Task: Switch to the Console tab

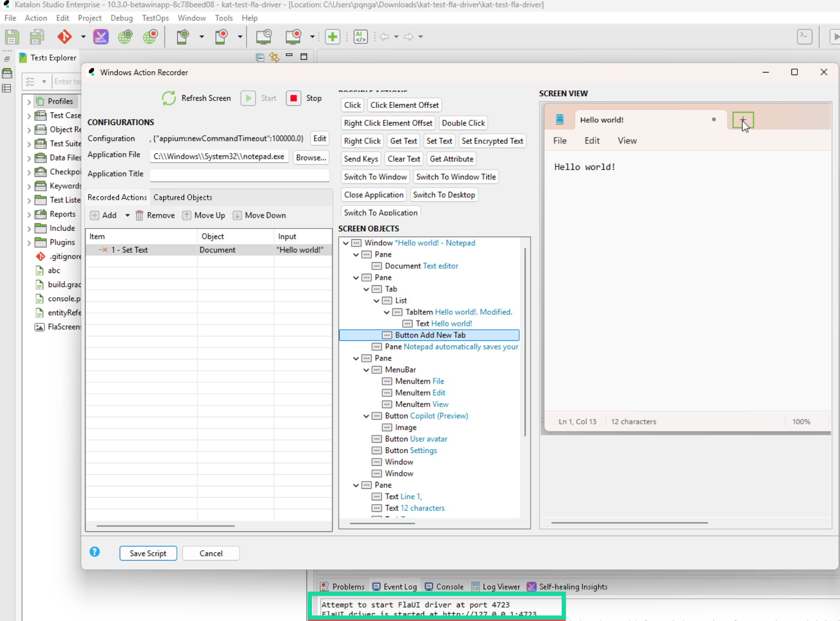Action: (x=444, y=587)
